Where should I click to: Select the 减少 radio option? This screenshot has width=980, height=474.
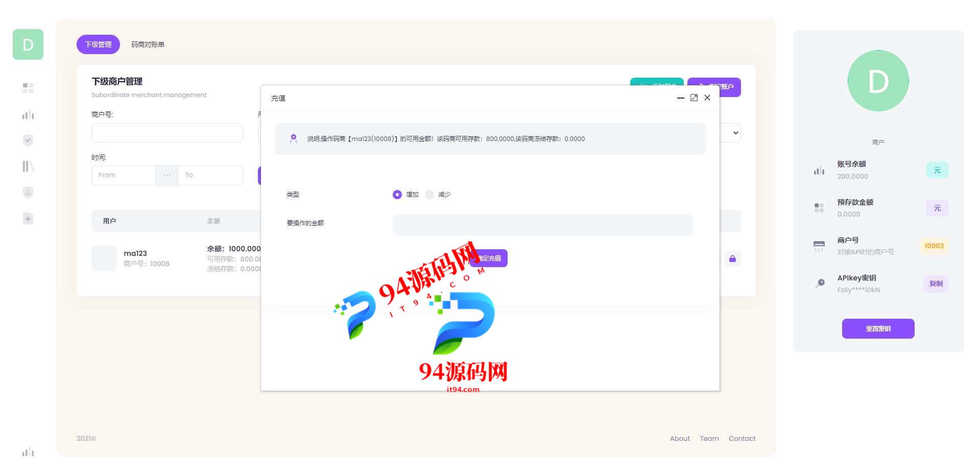click(x=429, y=195)
